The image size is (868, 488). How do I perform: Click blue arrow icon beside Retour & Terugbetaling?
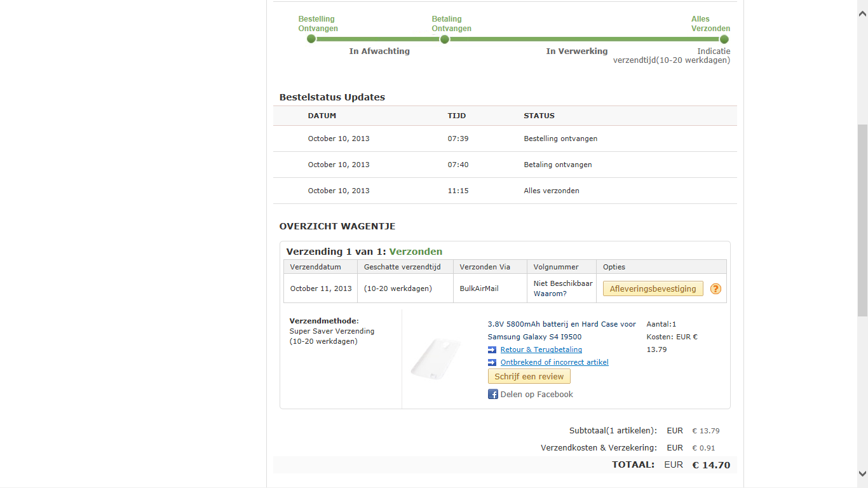click(x=492, y=349)
